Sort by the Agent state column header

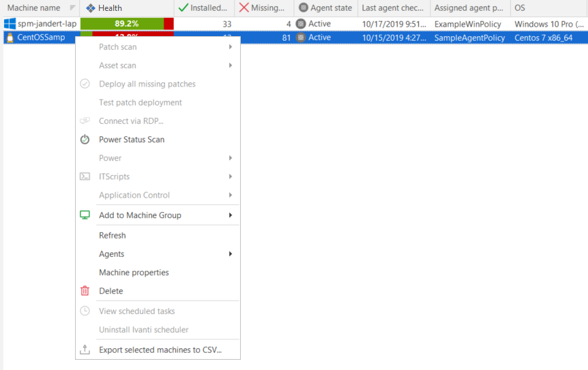pos(326,8)
